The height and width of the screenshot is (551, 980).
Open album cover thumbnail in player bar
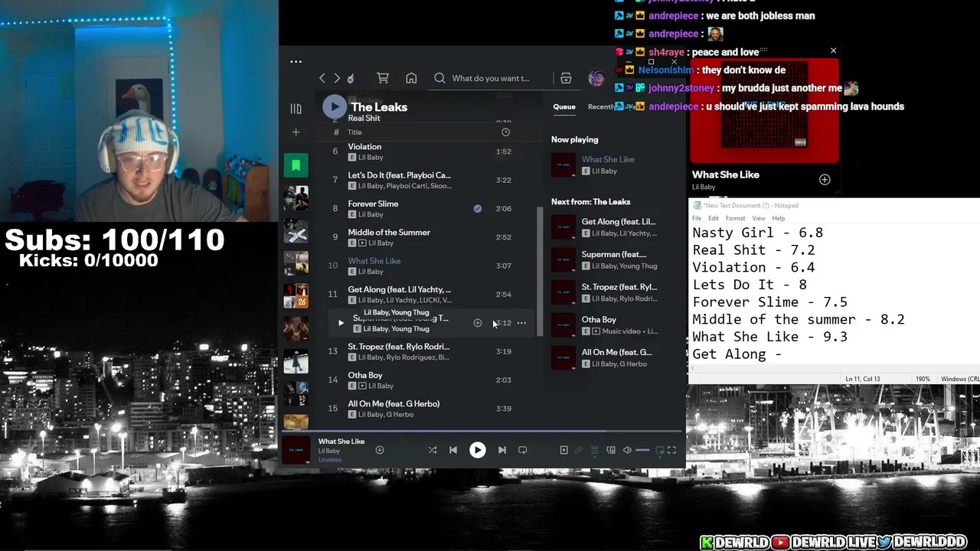[x=296, y=450]
